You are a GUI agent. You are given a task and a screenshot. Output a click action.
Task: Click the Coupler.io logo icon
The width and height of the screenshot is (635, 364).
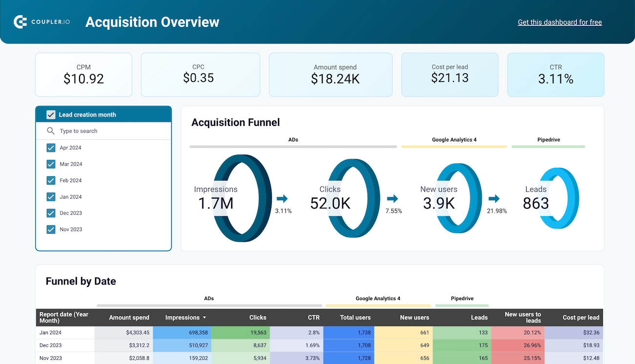click(x=20, y=21)
